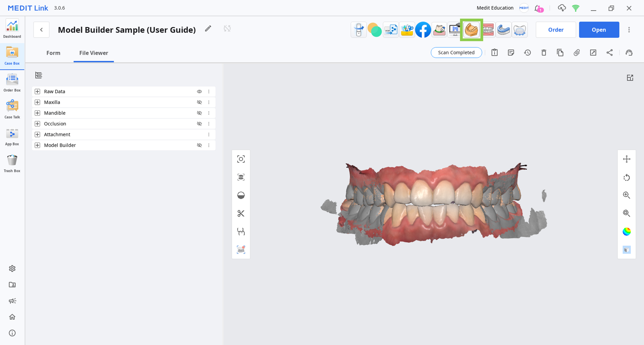Open case information clipboard icon
Viewport: 644px width, 345px height.
495,53
